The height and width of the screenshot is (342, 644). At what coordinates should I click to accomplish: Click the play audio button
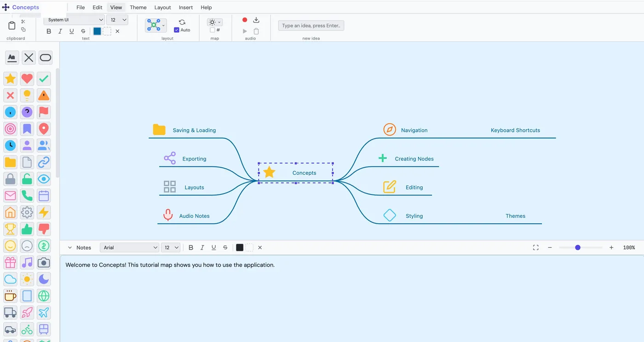245,31
